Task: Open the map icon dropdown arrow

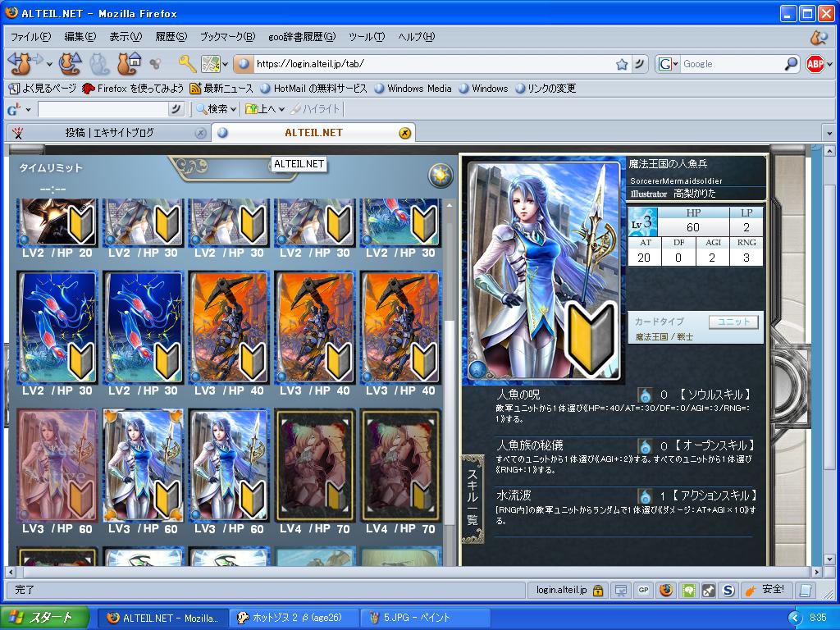Action: click(225, 64)
